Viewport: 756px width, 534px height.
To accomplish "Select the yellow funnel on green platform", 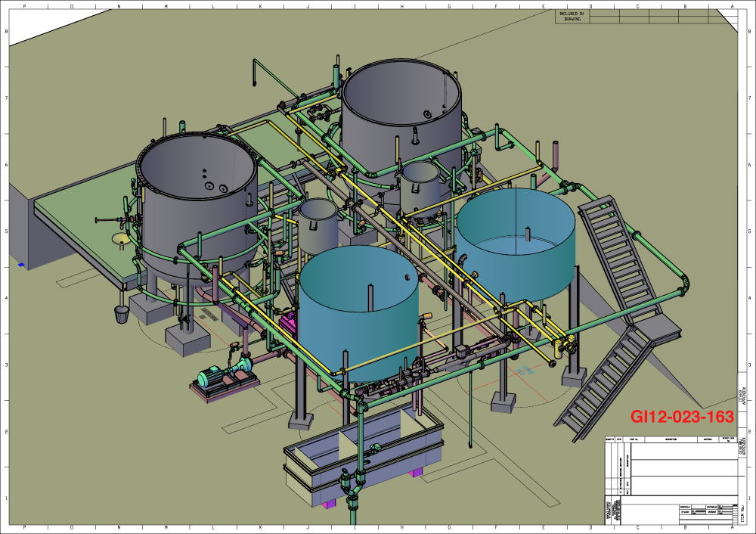I will [119, 240].
